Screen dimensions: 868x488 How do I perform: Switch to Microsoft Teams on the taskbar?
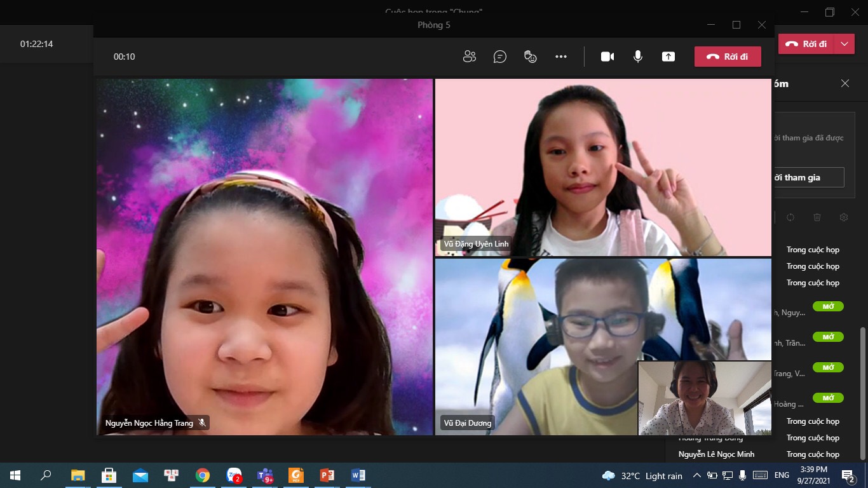[x=265, y=475]
